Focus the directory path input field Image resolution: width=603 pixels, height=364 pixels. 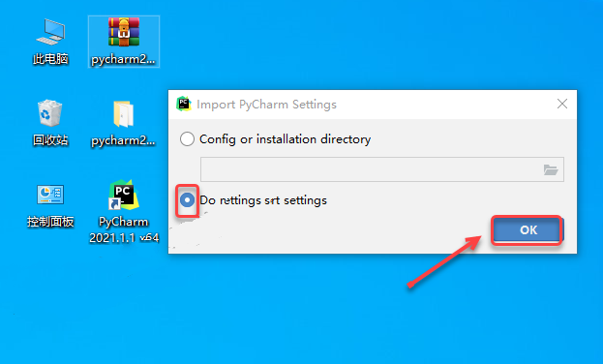(382, 169)
